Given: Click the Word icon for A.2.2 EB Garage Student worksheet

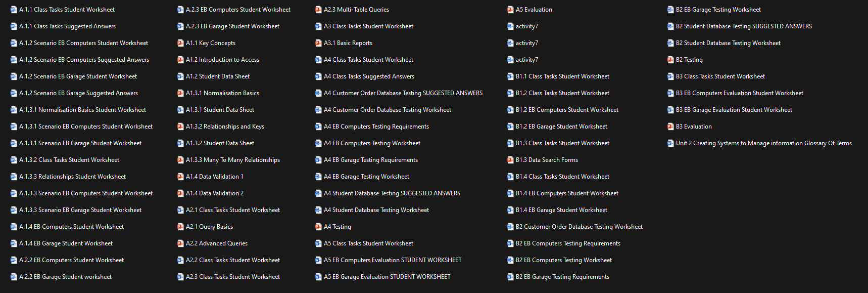Looking at the screenshot, I should tap(14, 277).
